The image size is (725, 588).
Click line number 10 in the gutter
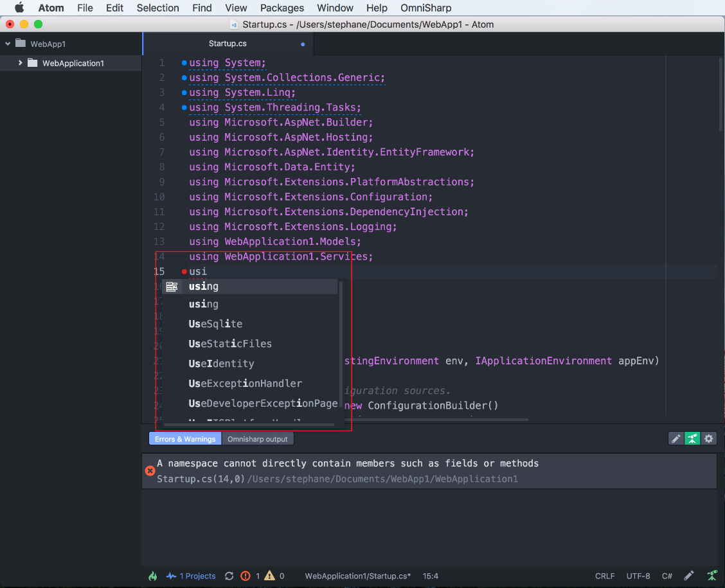[159, 197]
